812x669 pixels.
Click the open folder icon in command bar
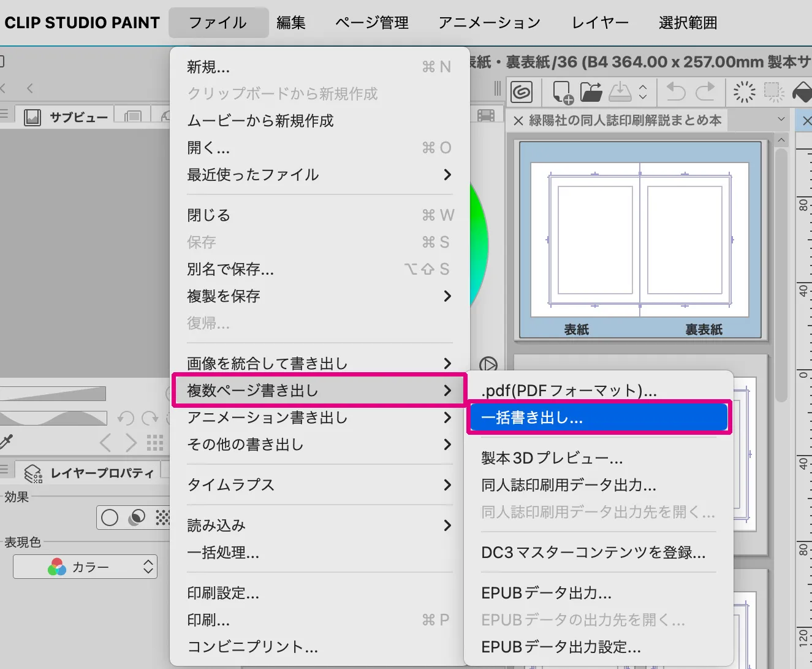tap(591, 92)
